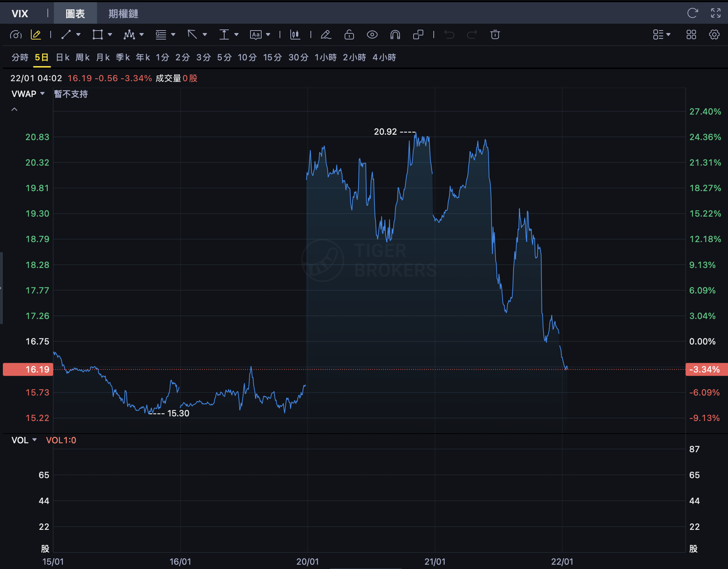Expand line drawing tool dropdown arrow
The width and height of the screenshot is (728, 569).
click(x=78, y=34)
